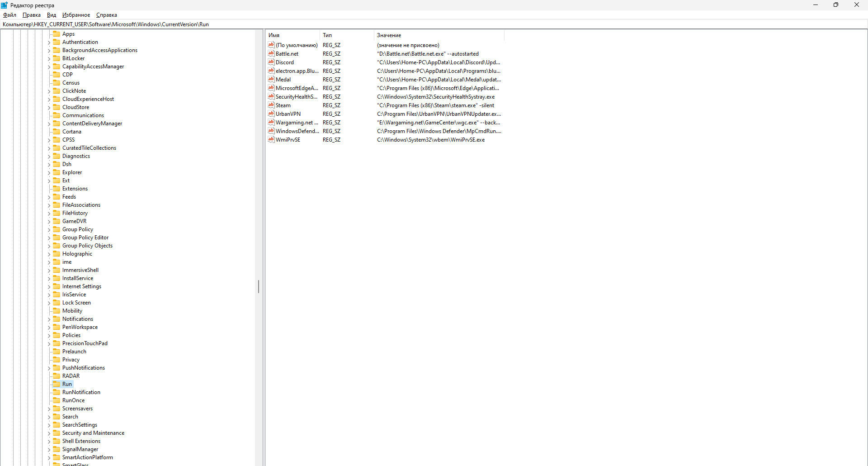Click the WmiPrvSE value string icon
The width and height of the screenshot is (868, 466).
pyautogui.click(x=271, y=139)
